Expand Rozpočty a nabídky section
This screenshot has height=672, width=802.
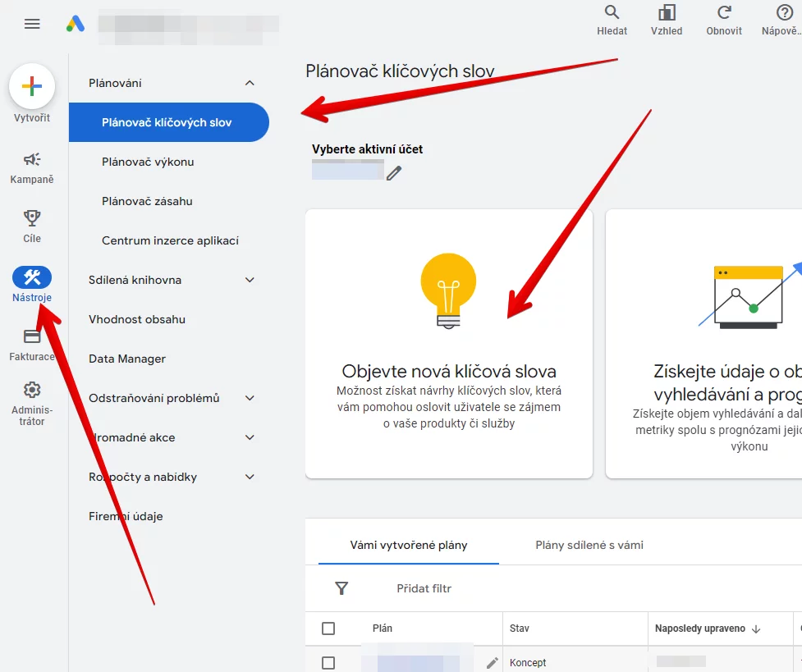[x=250, y=477]
